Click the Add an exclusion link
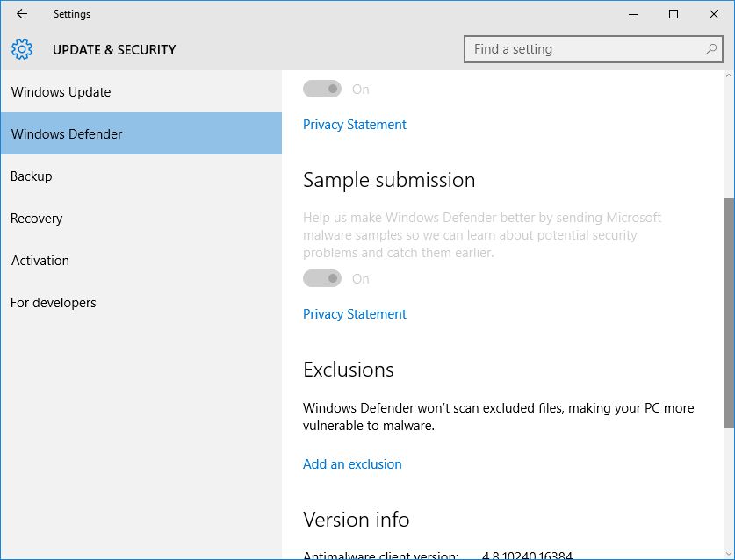735x560 pixels. coord(352,464)
